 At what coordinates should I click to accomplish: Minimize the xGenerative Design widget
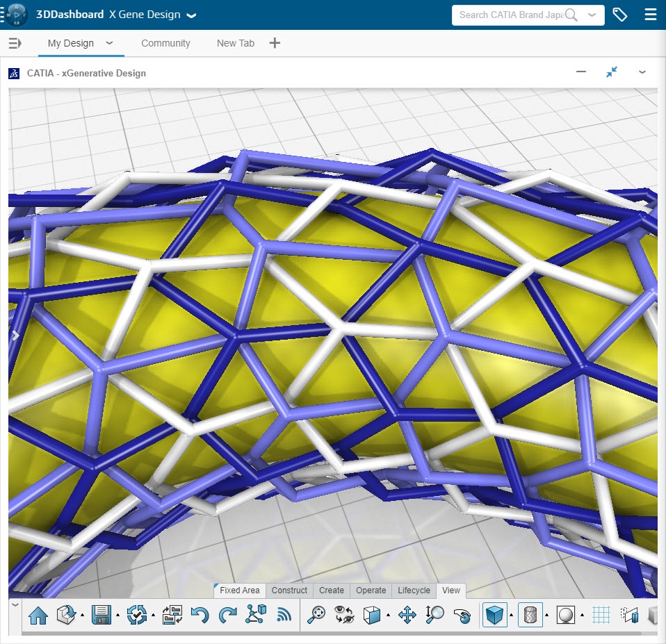[581, 72]
